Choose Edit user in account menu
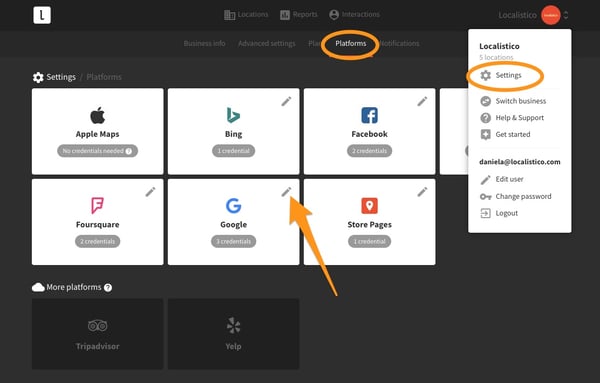The height and width of the screenshot is (383, 600). (x=502, y=179)
